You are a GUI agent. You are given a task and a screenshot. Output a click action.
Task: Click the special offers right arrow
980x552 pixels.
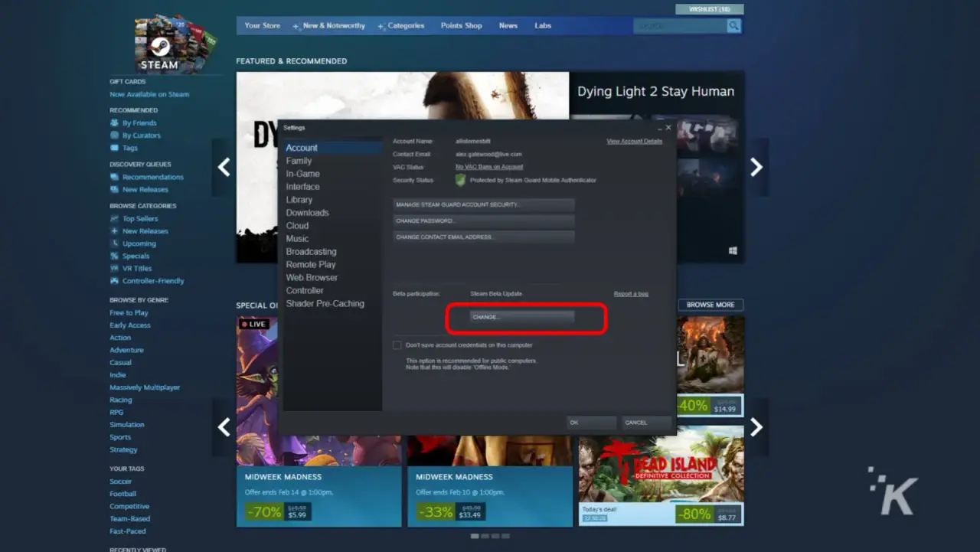point(756,427)
